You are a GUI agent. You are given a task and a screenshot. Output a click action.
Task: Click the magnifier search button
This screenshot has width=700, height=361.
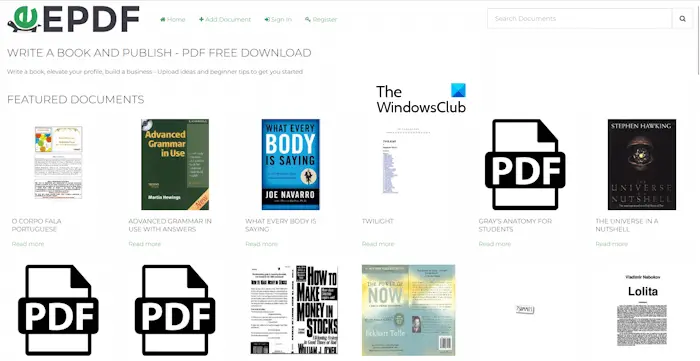(682, 19)
